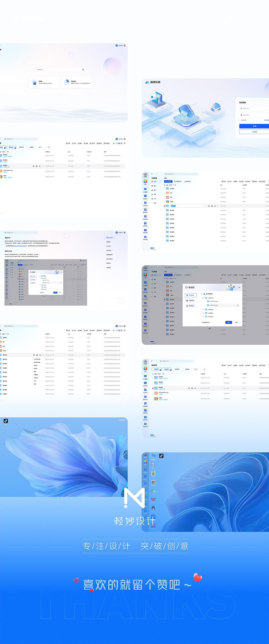Image resolution: width=269 pixels, height=644 pixels.
Task: Open 我的分享 card on home search screen
Action: coord(77,82)
